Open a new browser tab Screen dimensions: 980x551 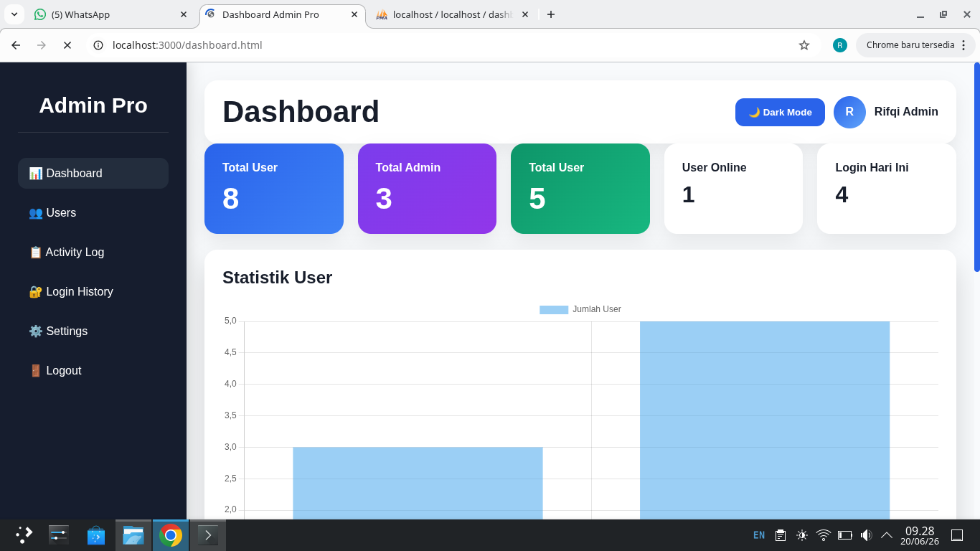pos(551,14)
